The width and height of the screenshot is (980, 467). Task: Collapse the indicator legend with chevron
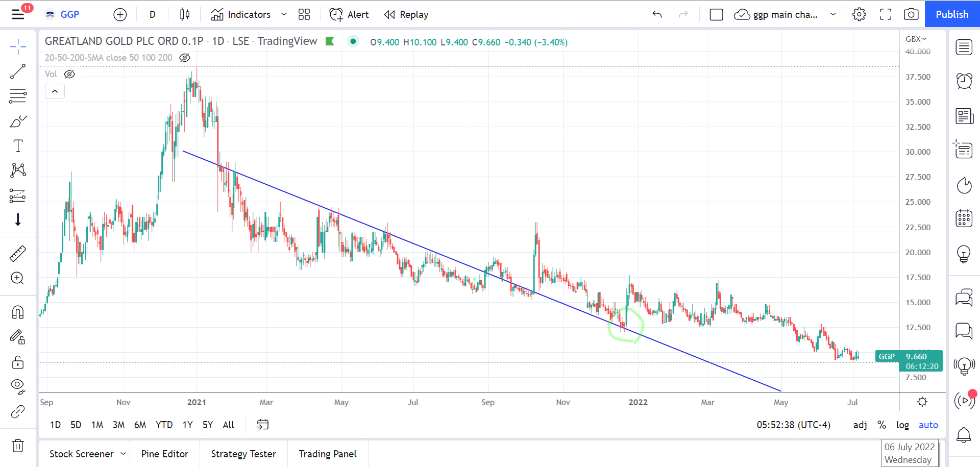coord(55,91)
